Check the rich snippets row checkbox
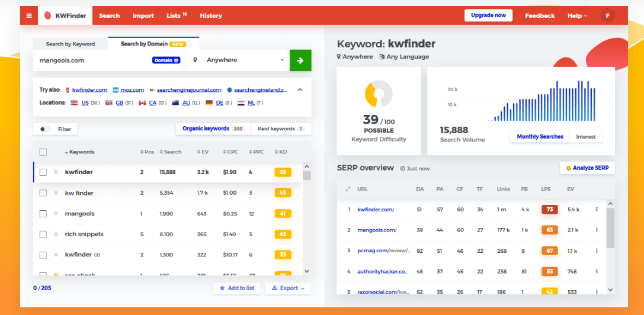 [x=43, y=234]
